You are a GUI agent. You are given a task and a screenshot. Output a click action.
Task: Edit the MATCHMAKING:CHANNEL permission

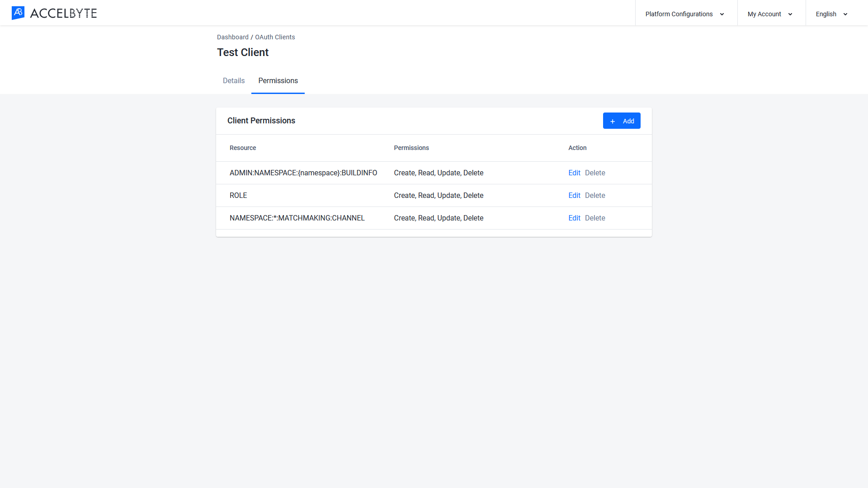[574, 218]
